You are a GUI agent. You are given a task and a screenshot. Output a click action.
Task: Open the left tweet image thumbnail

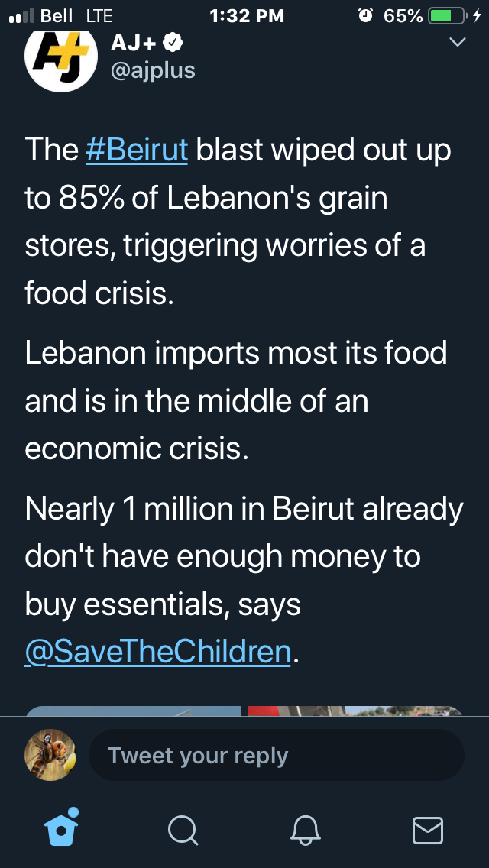[x=133, y=711]
